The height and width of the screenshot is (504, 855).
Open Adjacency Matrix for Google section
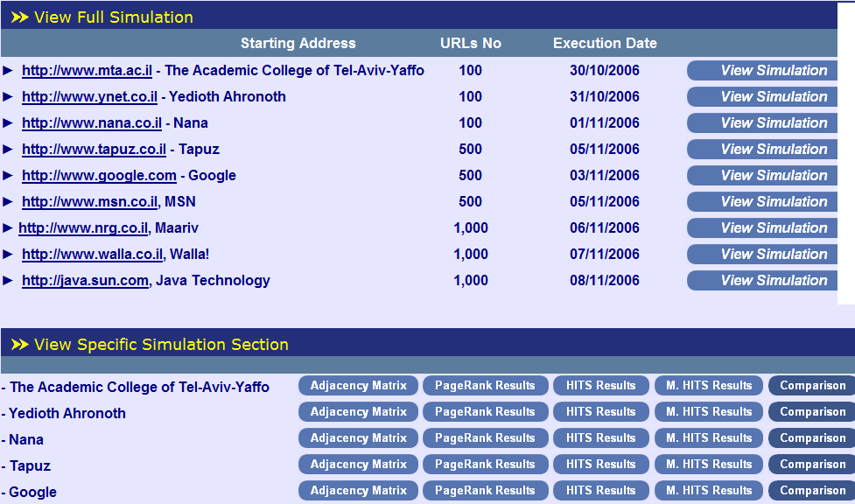pos(358,490)
